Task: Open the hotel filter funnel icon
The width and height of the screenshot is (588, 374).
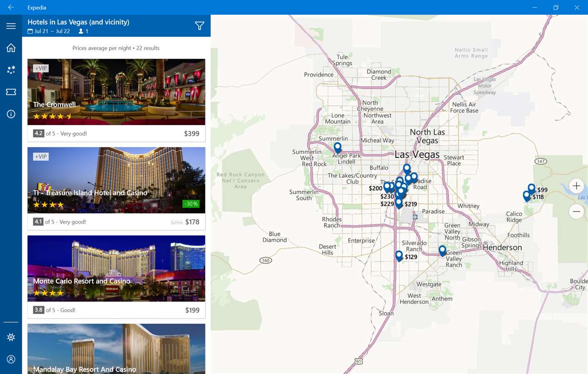Action: pyautogui.click(x=199, y=26)
